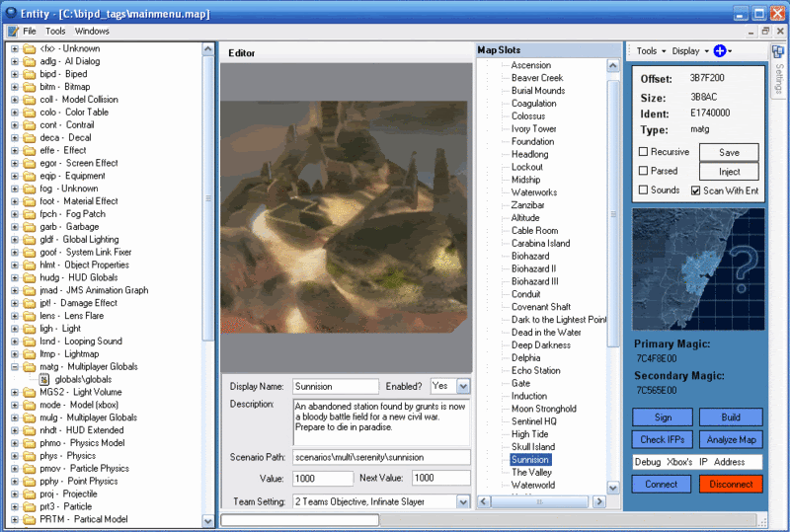
Task: Click folder icon for adlg - AI Dialog
Action: [x=30, y=61]
